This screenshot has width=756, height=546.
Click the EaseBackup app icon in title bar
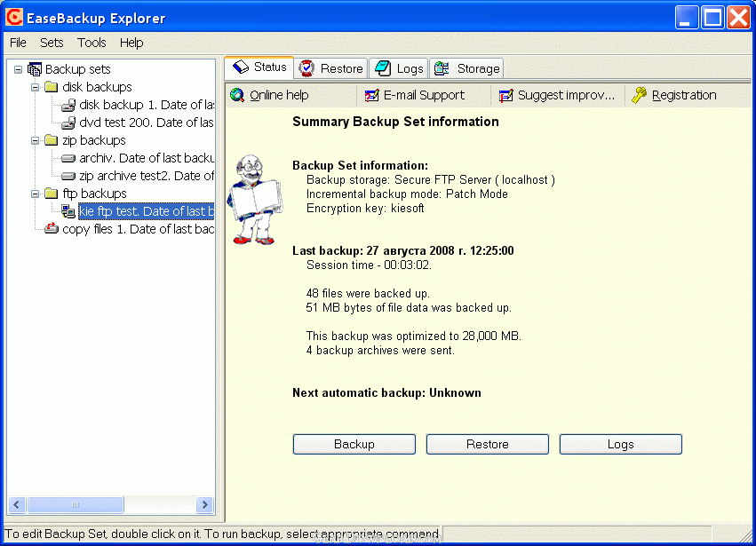pos(14,18)
